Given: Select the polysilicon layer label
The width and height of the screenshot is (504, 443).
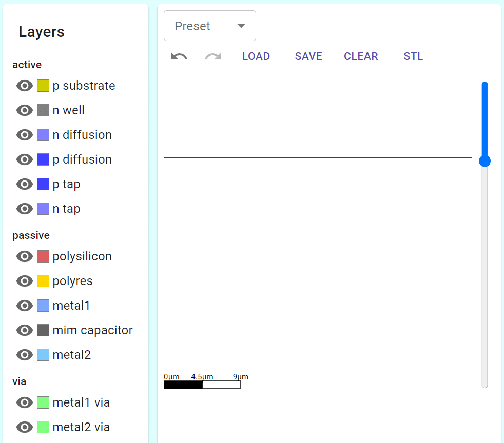Looking at the screenshot, I should [82, 257].
